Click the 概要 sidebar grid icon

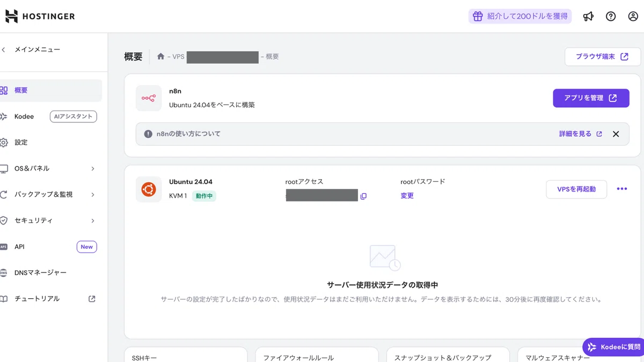(x=3, y=91)
